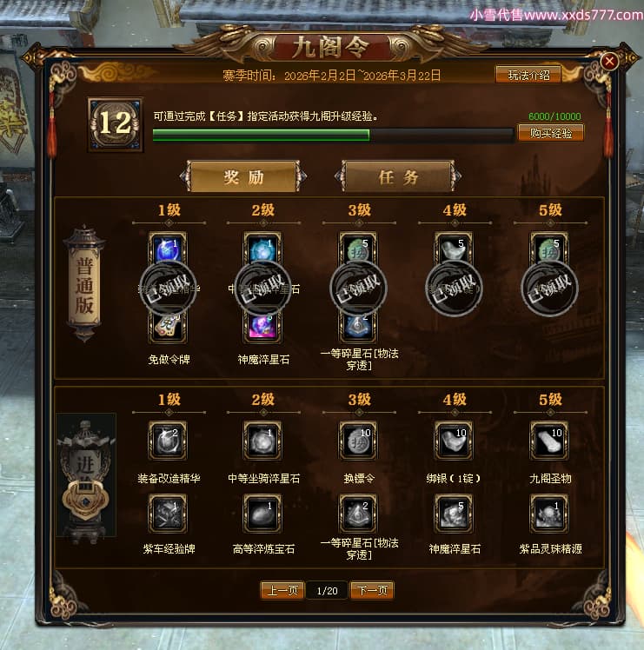Click the 神魔淬星石 icon in advanced tier level 4
The height and width of the screenshot is (650, 644).
[x=454, y=514]
